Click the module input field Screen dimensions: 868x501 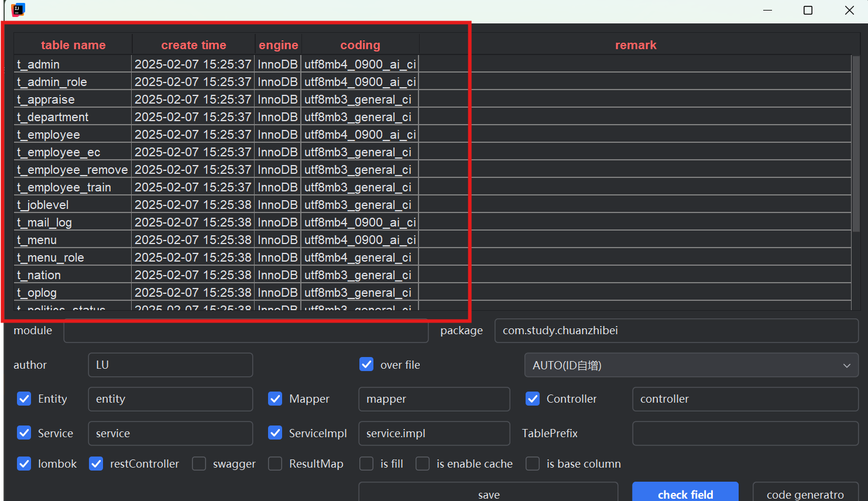click(x=246, y=330)
